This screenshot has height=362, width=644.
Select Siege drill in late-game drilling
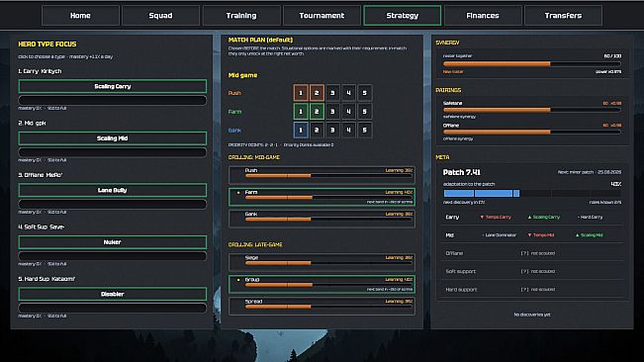(x=322, y=262)
